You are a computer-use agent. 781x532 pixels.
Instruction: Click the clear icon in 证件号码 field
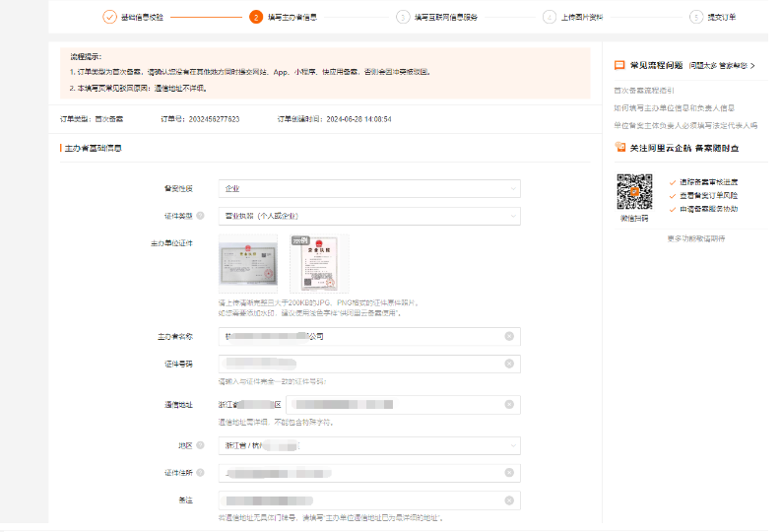(509, 364)
